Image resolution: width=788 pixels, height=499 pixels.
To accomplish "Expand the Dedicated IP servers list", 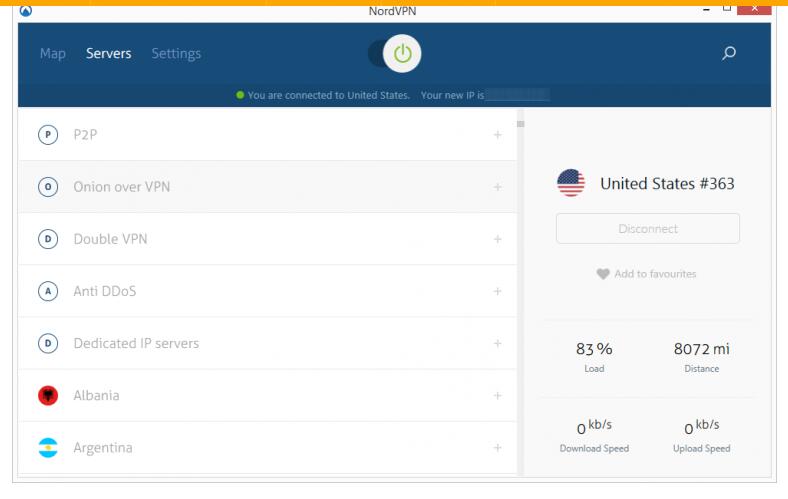I will click(x=498, y=344).
